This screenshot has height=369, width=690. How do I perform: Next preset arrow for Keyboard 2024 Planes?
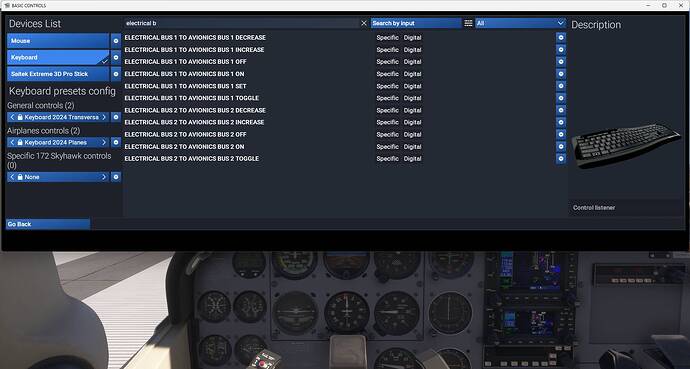tap(104, 142)
